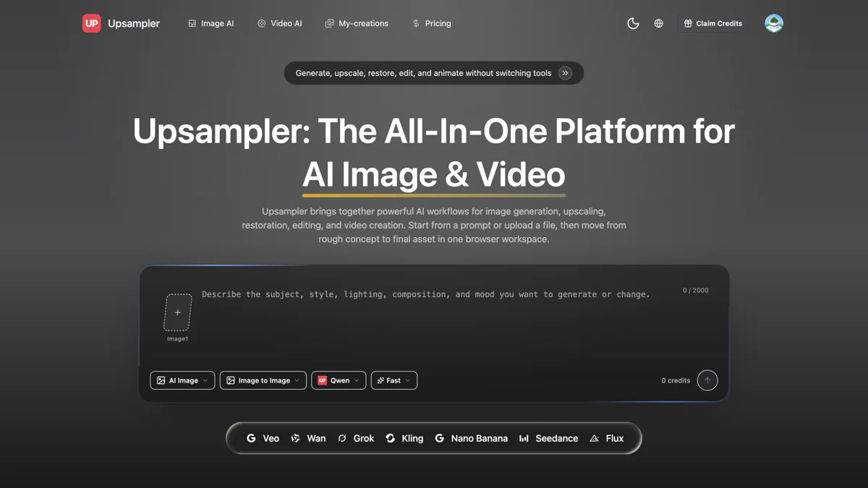Select Nano Banana in the model bar
868x488 pixels.
point(471,438)
